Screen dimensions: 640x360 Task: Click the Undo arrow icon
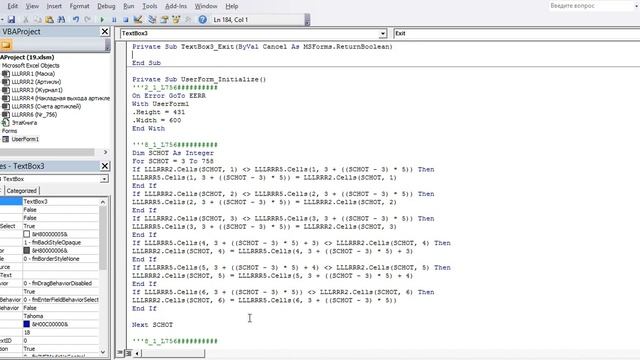pyautogui.click(x=76, y=20)
